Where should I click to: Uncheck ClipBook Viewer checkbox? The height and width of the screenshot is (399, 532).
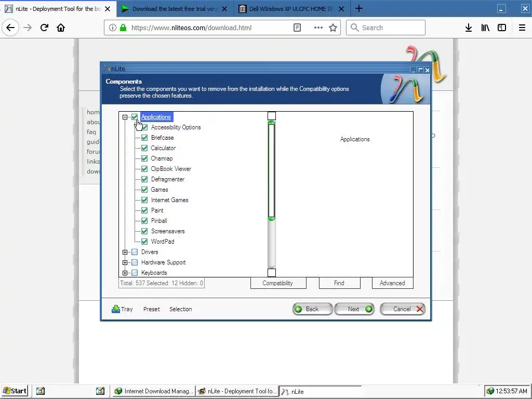(144, 169)
